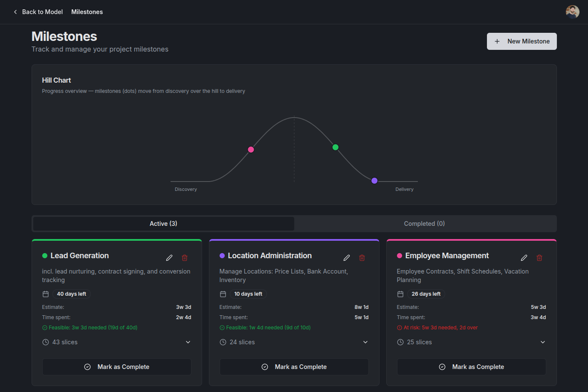Switch to the Completed (0) tab
Screen dimensions: 588x392
coord(424,224)
